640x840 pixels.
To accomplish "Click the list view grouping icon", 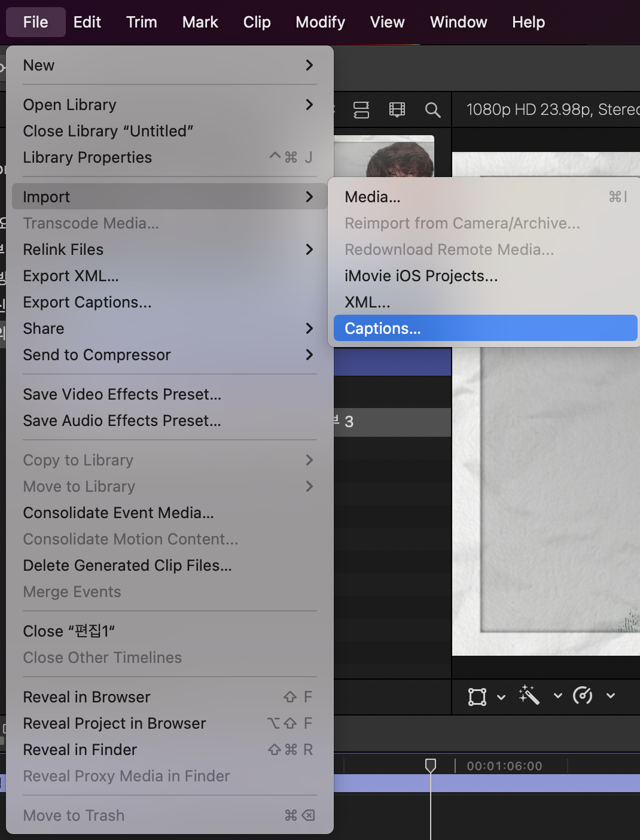I will pos(361,109).
